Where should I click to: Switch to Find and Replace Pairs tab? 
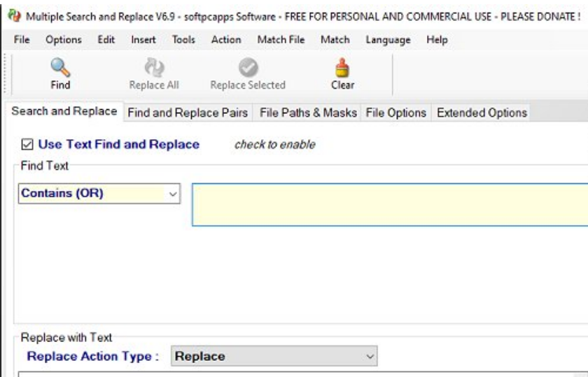coord(188,113)
